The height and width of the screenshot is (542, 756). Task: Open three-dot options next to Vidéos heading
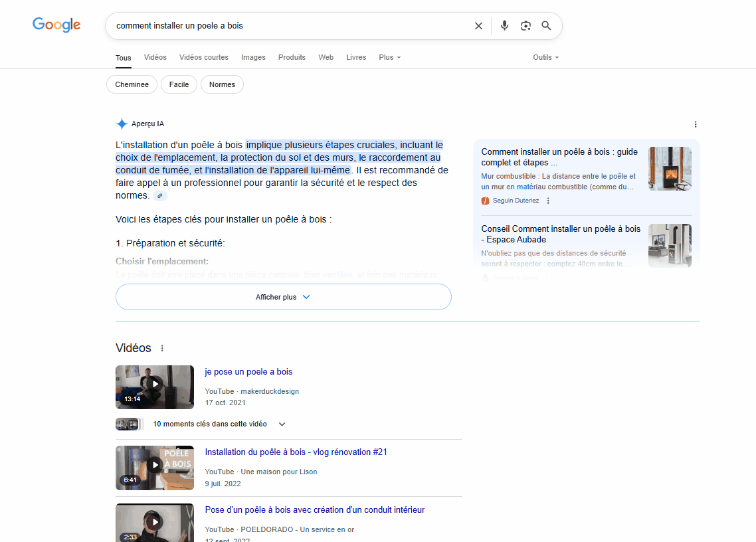point(162,348)
